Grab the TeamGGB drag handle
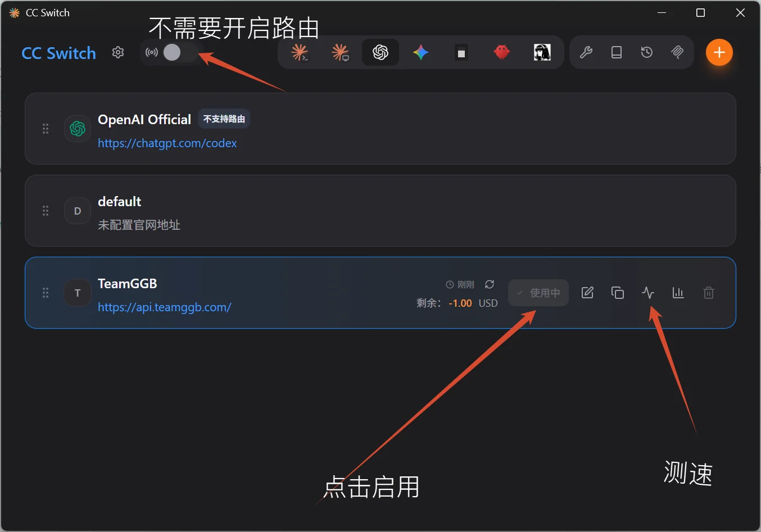This screenshot has height=532, width=761. pos(46,293)
